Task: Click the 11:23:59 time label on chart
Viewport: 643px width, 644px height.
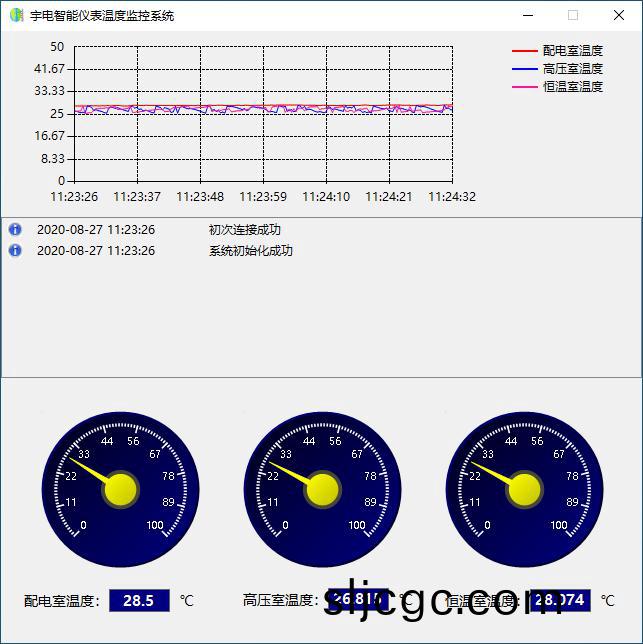Action: point(263,197)
